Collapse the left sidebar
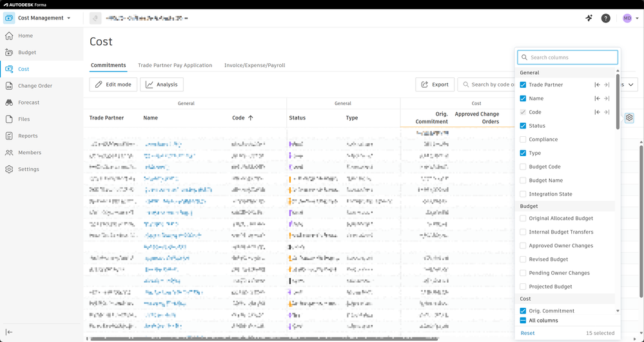This screenshot has width=644, height=342. [x=9, y=332]
